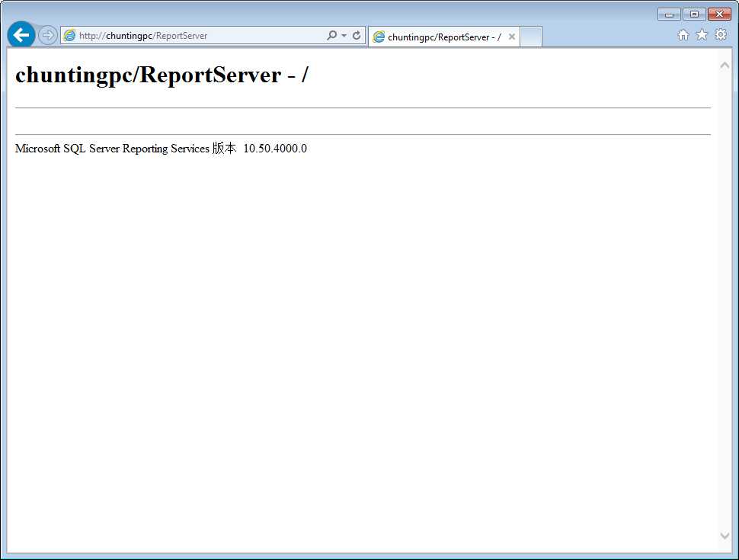Select the chuntingpc/ReportServer - / tab
Viewport: 739px width, 560px height.
coord(443,37)
